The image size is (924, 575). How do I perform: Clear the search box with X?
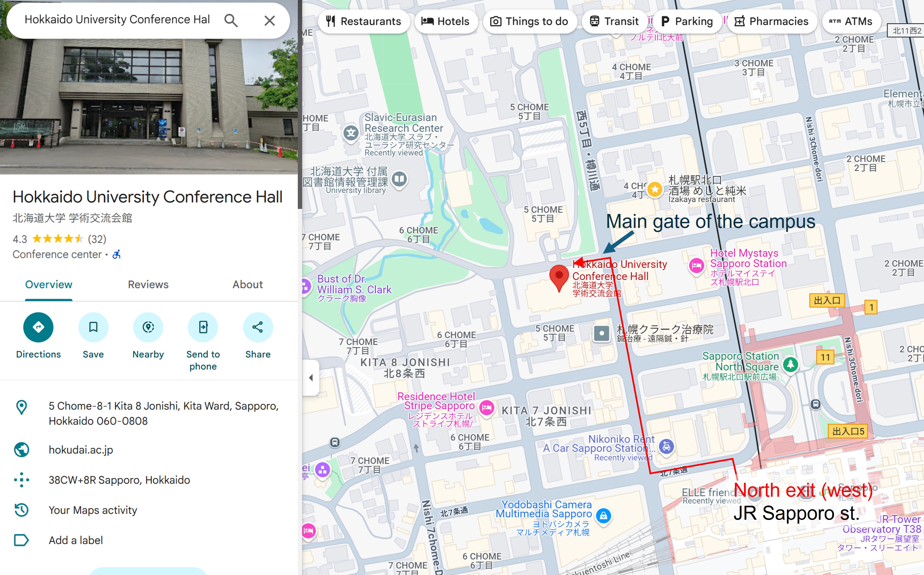[269, 20]
